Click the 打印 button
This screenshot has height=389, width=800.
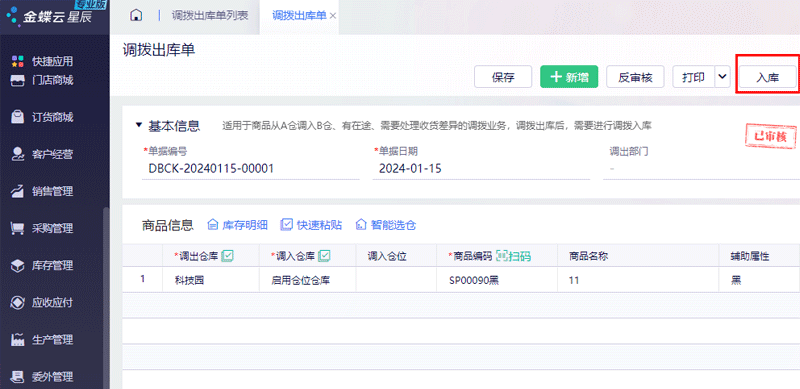point(693,77)
